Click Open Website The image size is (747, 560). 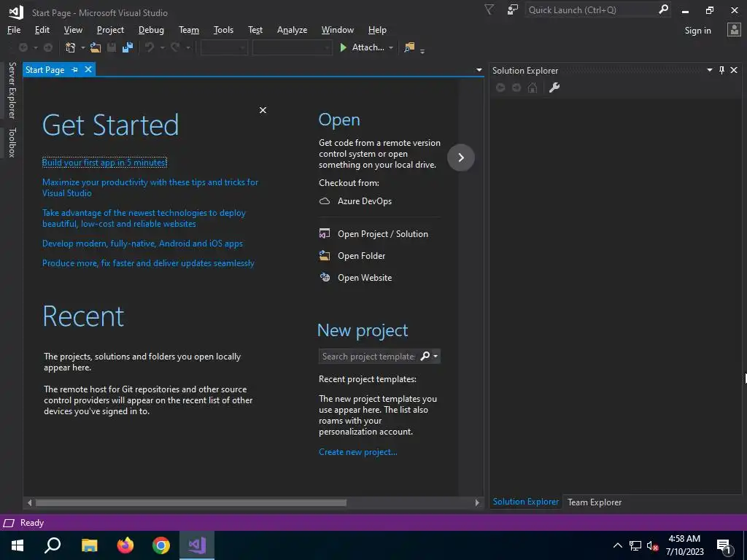[365, 278]
